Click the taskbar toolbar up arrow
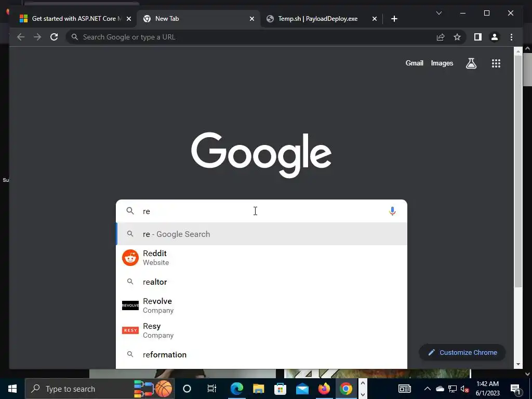The height and width of the screenshot is (399, 532). pyautogui.click(x=362, y=383)
